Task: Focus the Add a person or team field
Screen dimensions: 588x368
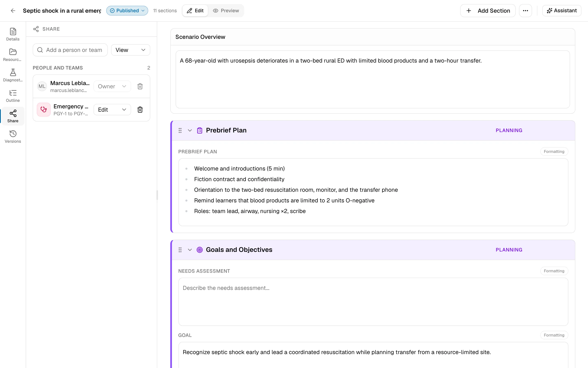Action: [x=70, y=50]
